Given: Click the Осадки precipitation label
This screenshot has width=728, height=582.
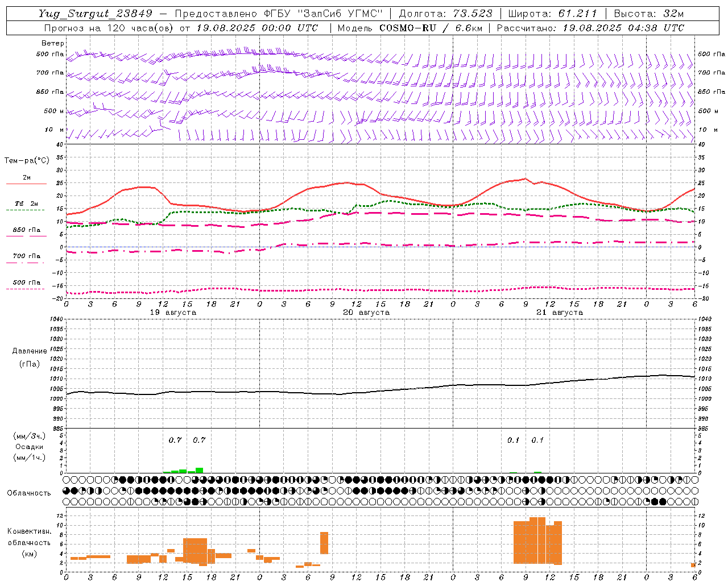Looking at the screenshot, I should pyautogui.click(x=29, y=447).
